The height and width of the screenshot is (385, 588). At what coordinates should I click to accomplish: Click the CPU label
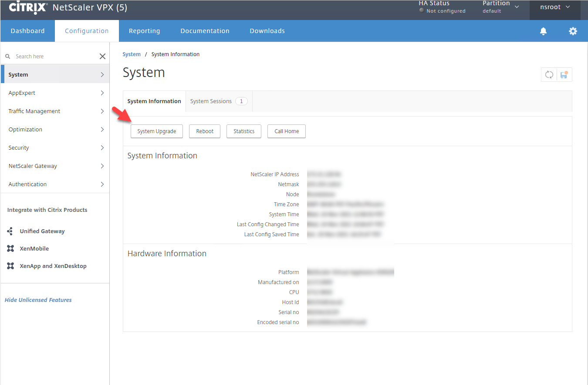(294, 292)
